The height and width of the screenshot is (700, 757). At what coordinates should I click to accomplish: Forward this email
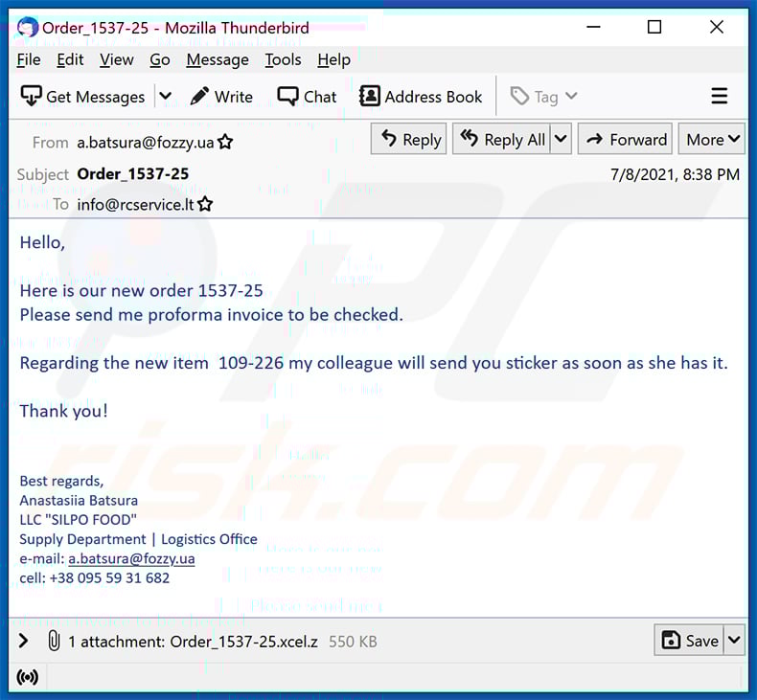coord(625,139)
